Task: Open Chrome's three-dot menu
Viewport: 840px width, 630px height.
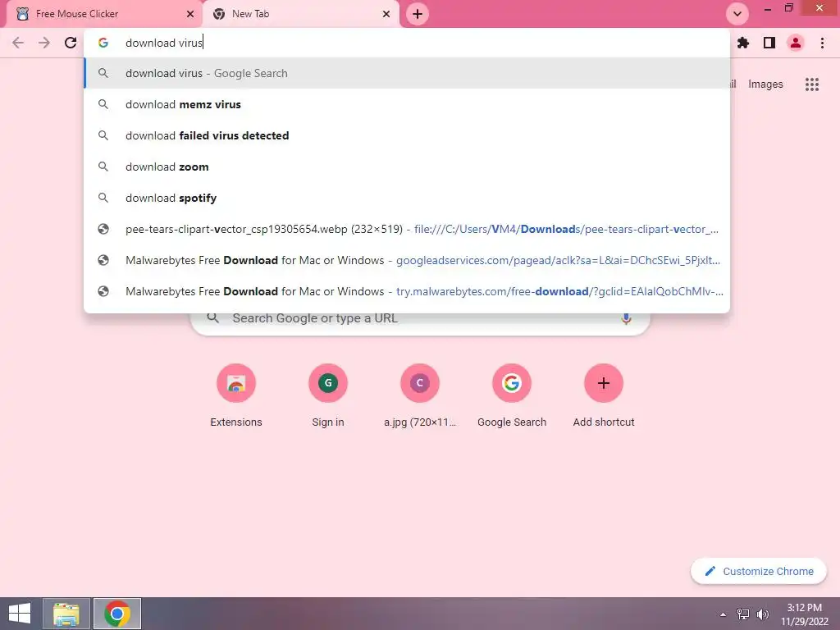Action: tap(822, 43)
